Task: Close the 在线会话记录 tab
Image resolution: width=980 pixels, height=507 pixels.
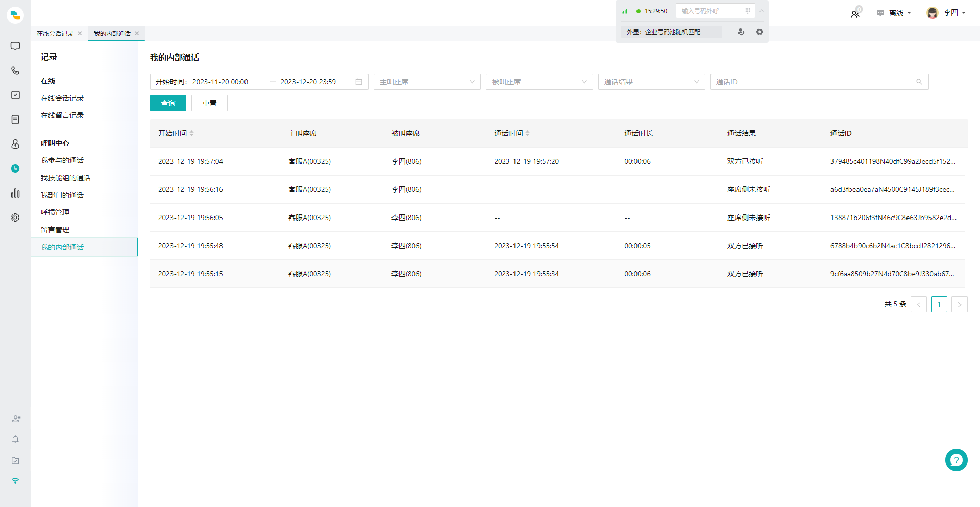Action: tap(80, 33)
